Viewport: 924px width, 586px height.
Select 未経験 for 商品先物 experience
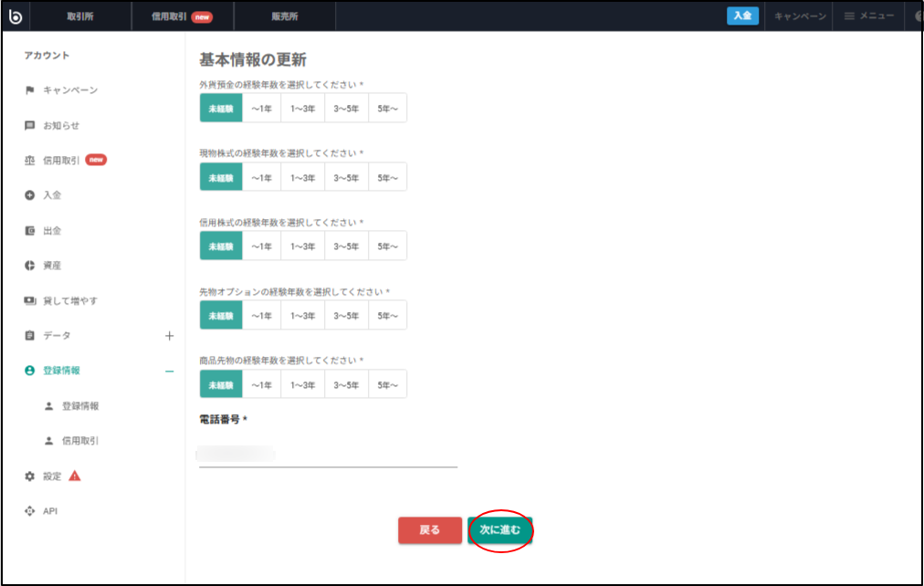[x=221, y=384]
